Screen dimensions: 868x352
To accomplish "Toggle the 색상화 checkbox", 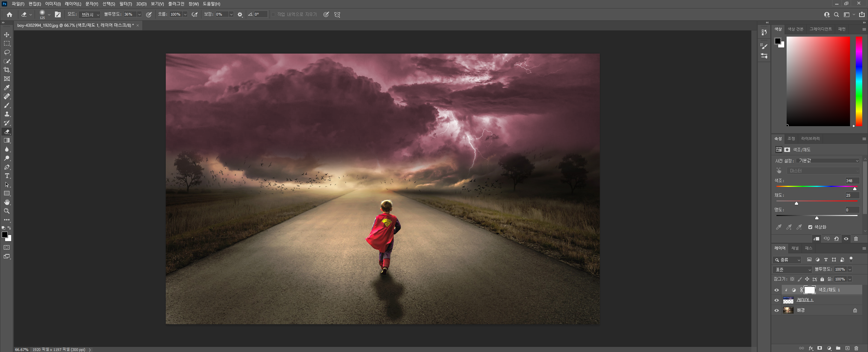I will [x=810, y=227].
